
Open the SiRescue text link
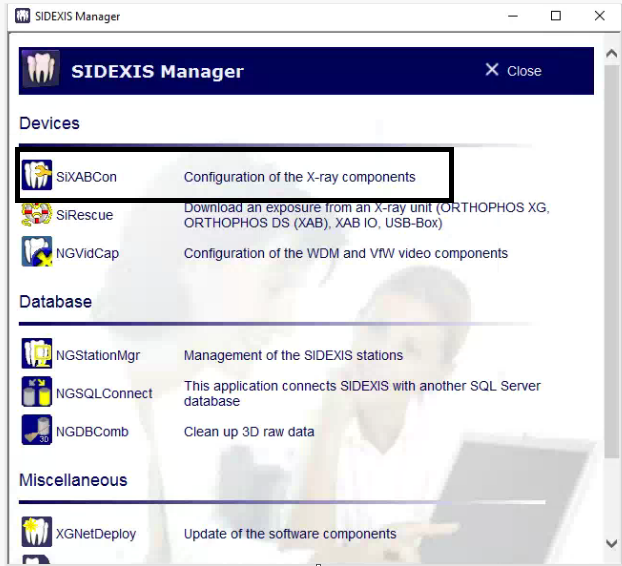pos(84,215)
